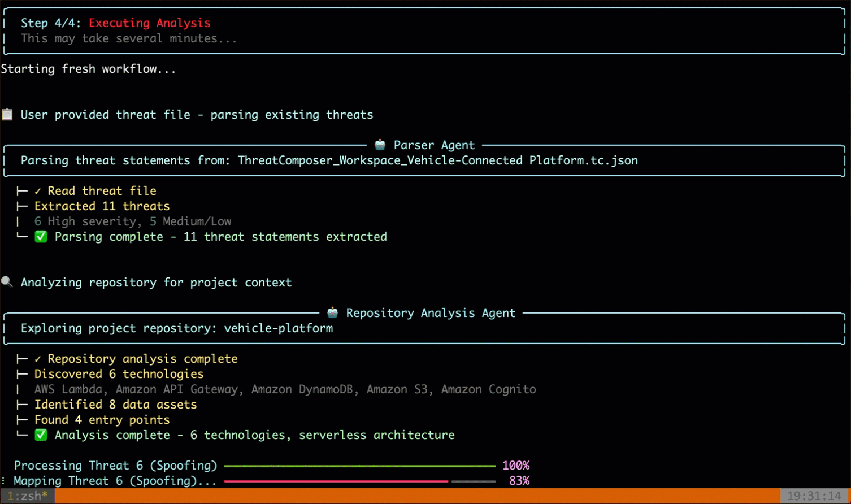Click the red Mapping Threat 6 progress bar
851x504 pixels.
pos(336,481)
